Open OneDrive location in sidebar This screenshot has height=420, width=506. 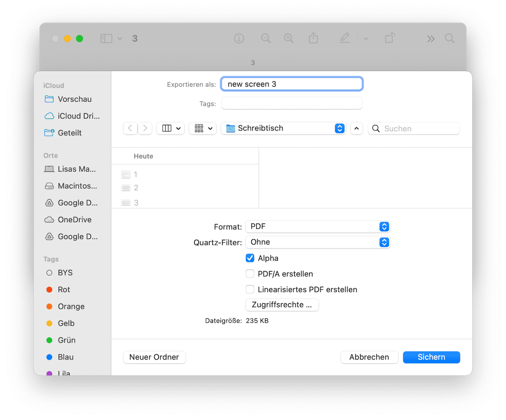click(68, 220)
